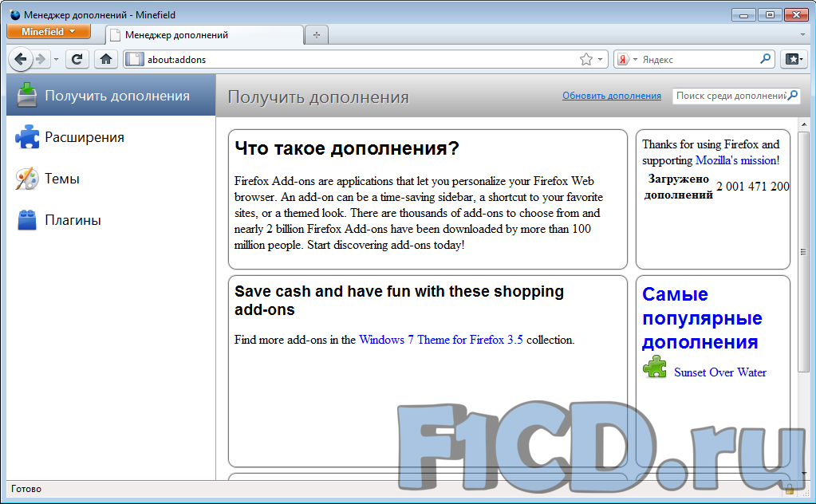Click the vertical scrollbar thumb
816x504 pixels.
803,251
